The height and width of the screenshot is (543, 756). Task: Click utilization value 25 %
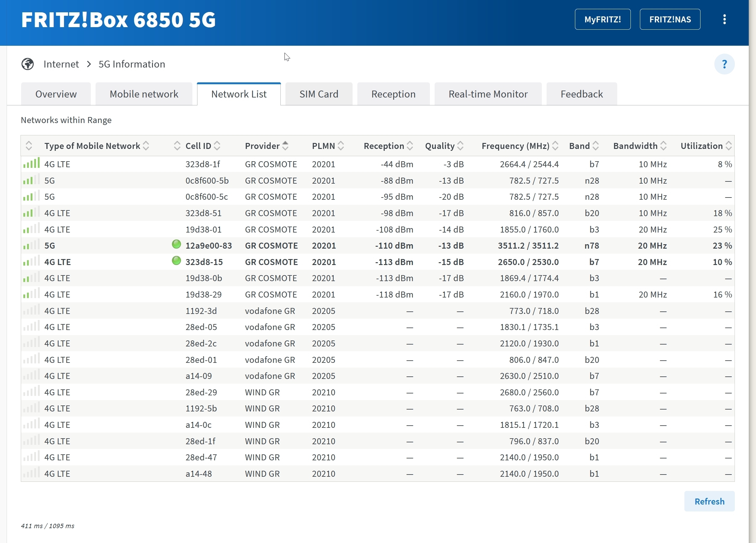point(722,229)
